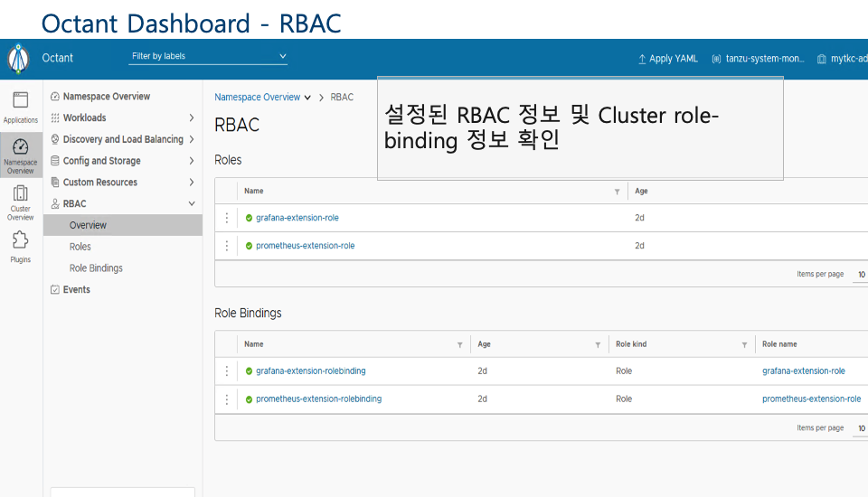Image resolution: width=868 pixels, height=497 pixels.
Task: Sort Roles table by Age header
Action: click(641, 191)
